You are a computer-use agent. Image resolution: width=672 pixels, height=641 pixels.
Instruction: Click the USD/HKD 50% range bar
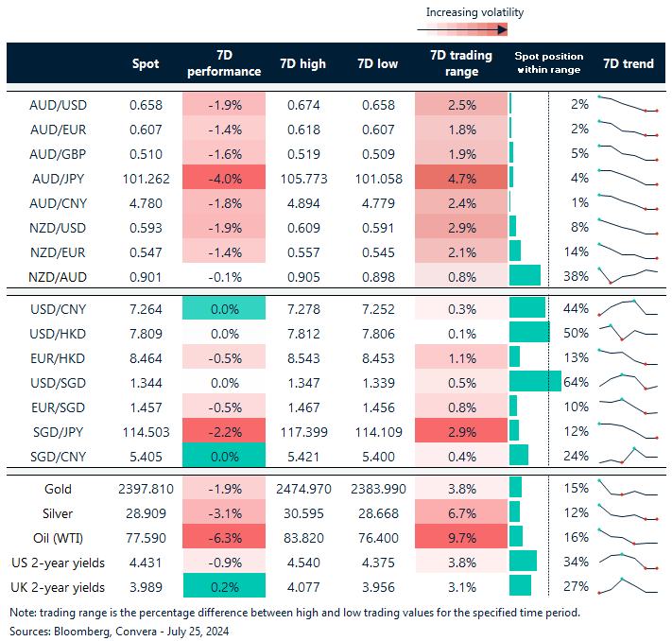pyautogui.click(x=529, y=332)
